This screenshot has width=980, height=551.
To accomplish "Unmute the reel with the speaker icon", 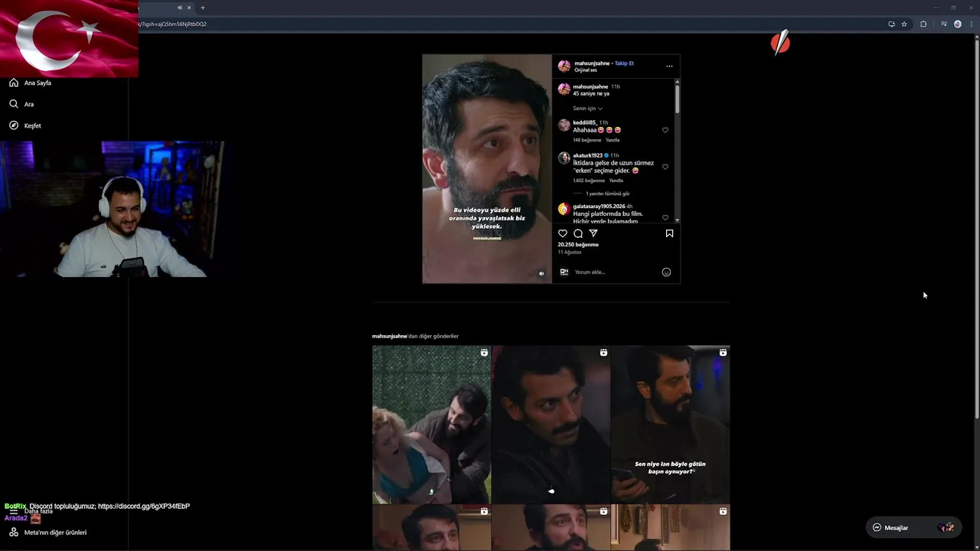I will pos(541,273).
